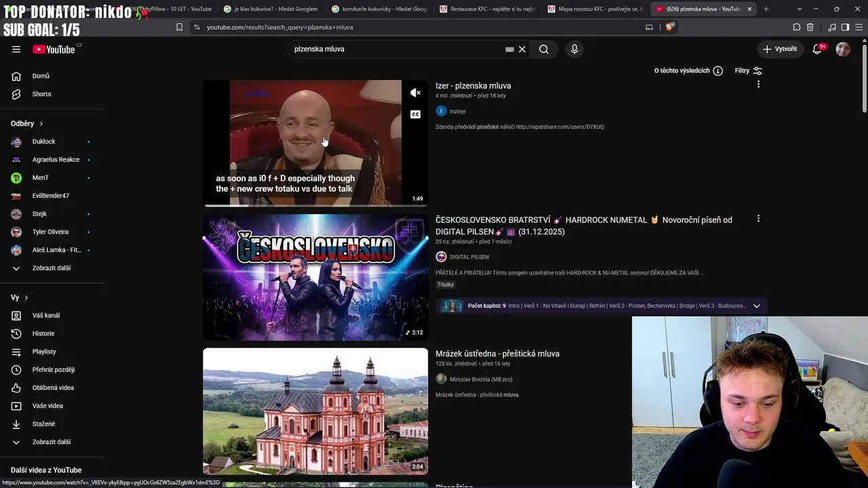Open the browser tab search dropdown
The height and width of the screenshot is (488, 868).
click(x=800, y=9)
